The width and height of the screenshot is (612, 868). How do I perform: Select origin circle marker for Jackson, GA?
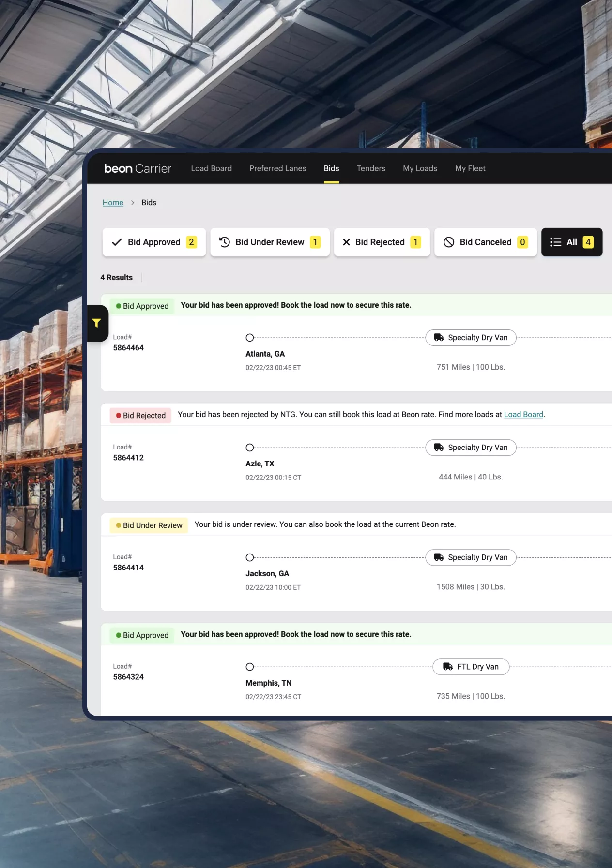250,557
